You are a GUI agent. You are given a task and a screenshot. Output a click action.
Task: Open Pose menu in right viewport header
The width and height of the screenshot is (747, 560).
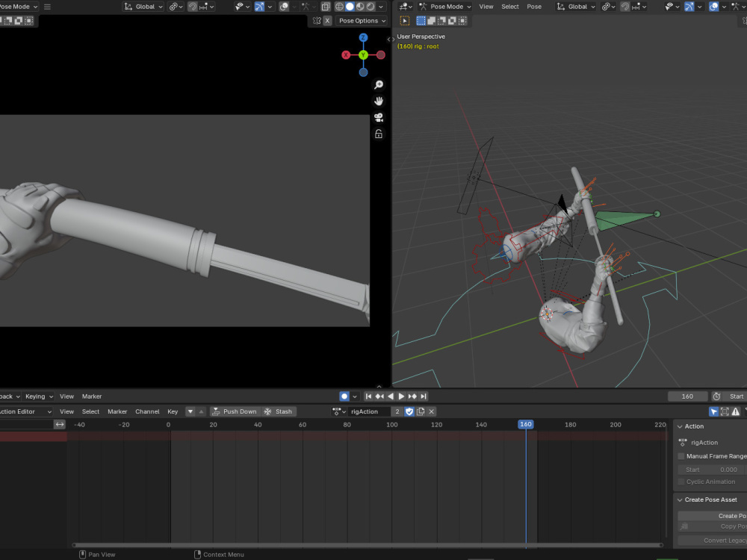[534, 7]
